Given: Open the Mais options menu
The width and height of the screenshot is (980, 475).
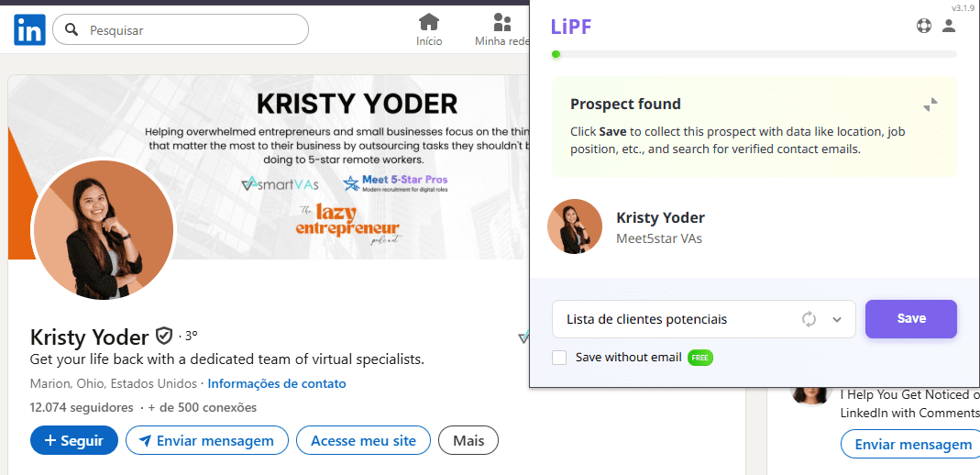Looking at the screenshot, I should coord(468,440).
